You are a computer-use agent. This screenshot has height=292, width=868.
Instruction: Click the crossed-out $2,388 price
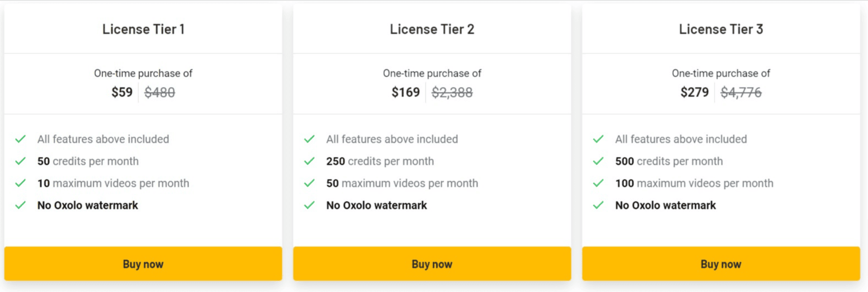(x=452, y=92)
